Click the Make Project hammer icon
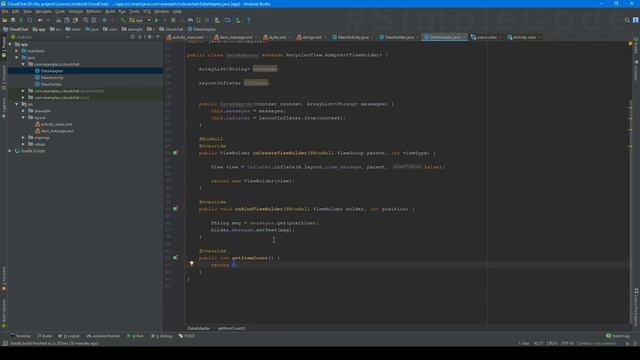640x360 pixels. pos(122,20)
